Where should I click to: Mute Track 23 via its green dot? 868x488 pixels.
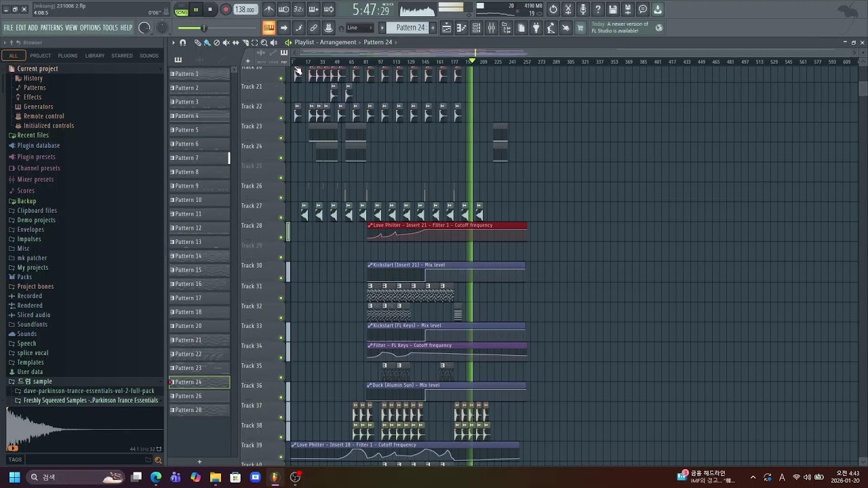click(x=281, y=138)
